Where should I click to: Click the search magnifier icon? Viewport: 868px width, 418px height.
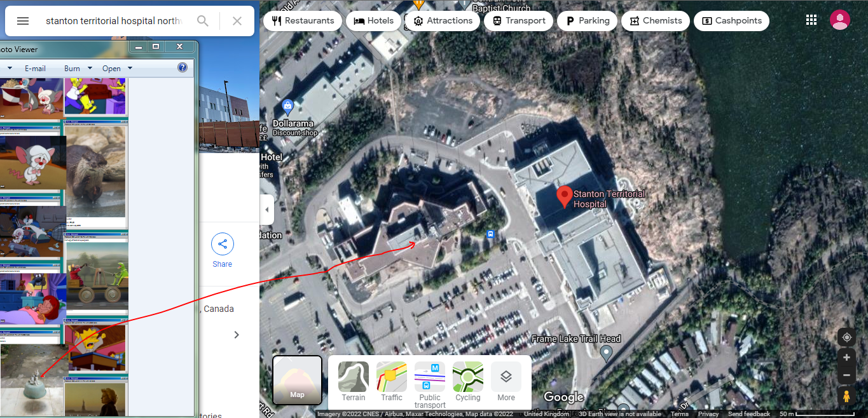203,21
